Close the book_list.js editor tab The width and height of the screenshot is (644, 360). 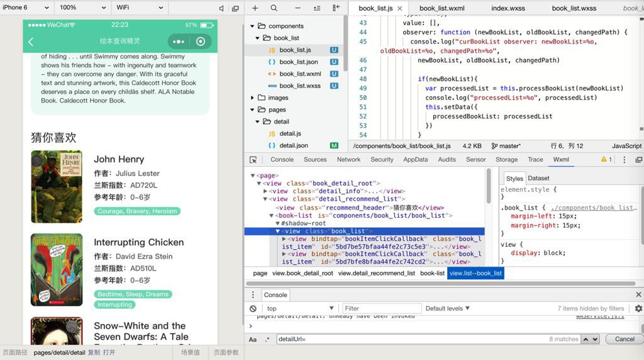point(399,8)
